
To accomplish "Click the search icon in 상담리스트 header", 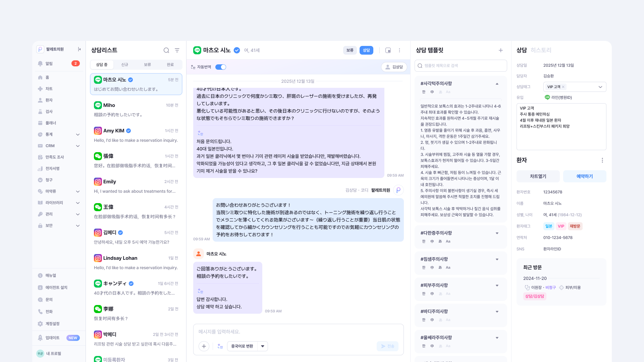I will pos(166,50).
